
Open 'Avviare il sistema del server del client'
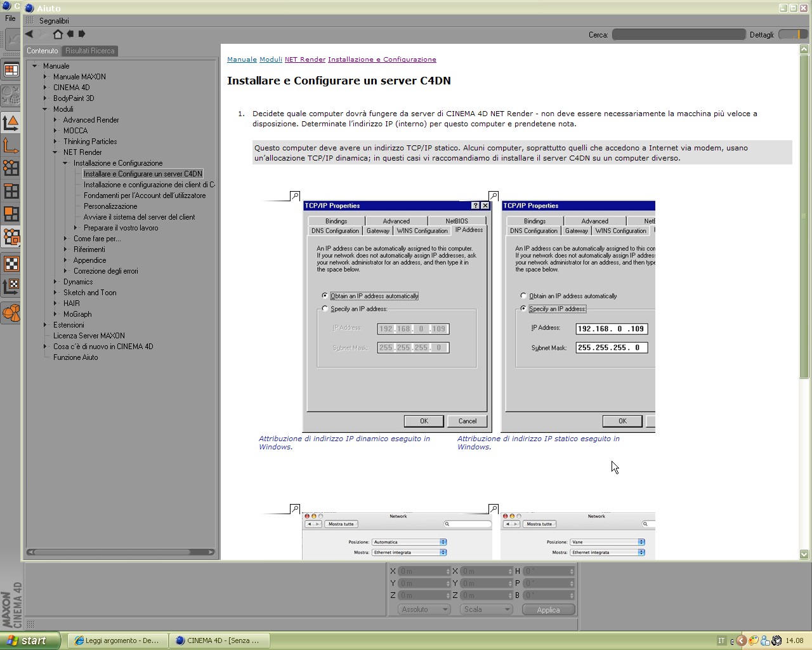tap(139, 217)
